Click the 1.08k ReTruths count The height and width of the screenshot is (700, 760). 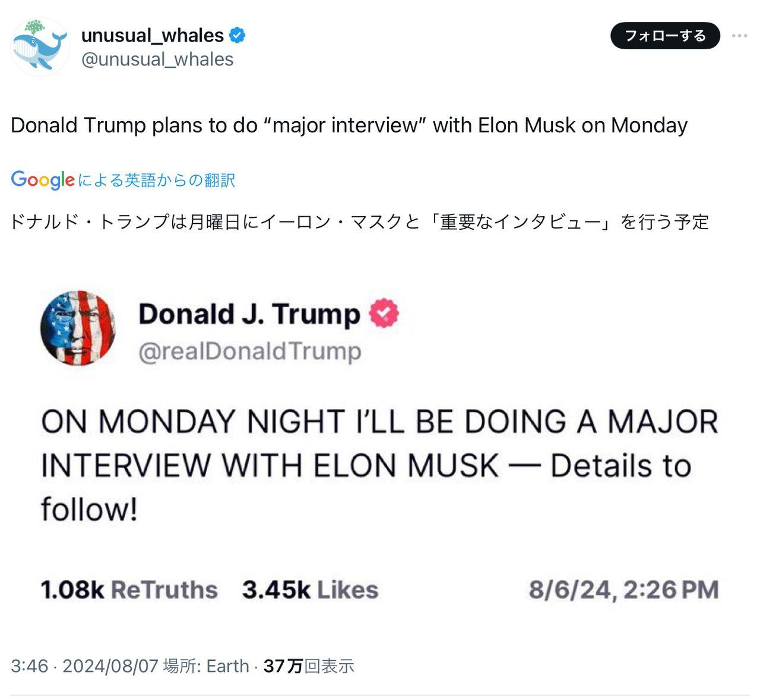[x=129, y=590]
